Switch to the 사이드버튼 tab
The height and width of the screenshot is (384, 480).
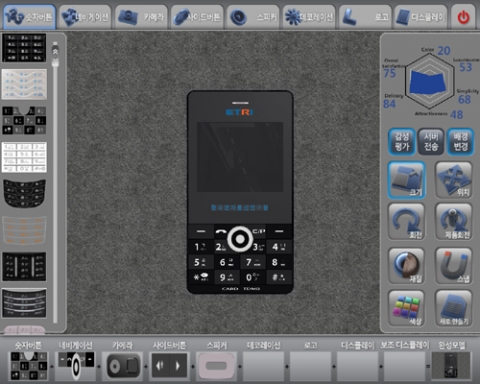tap(197, 17)
